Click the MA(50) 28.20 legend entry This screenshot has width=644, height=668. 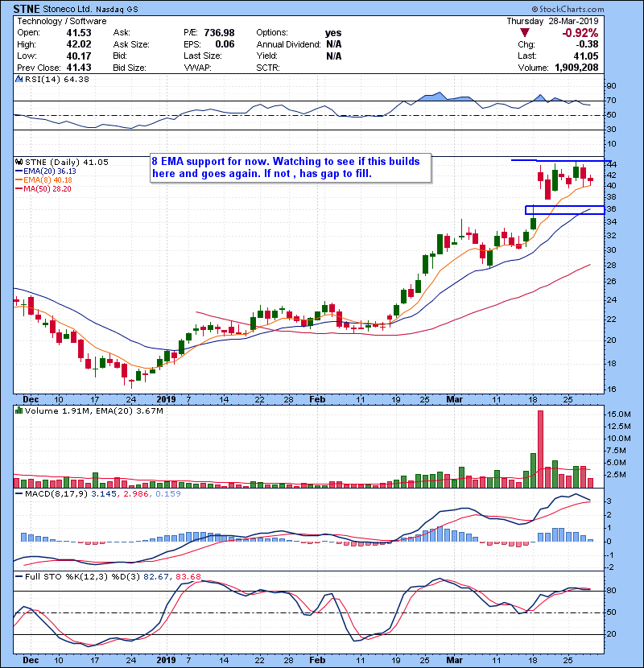click(43, 188)
